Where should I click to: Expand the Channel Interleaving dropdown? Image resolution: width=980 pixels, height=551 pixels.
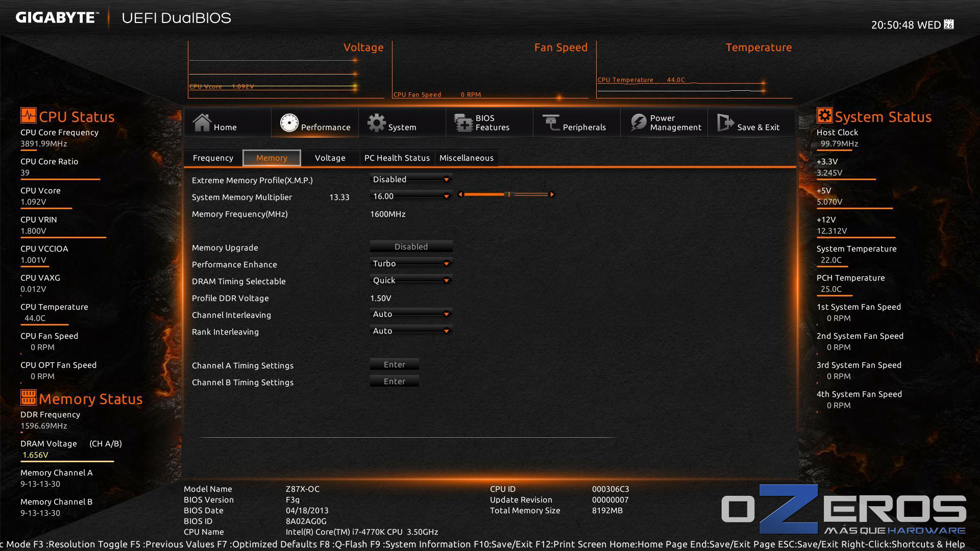[x=411, y=314]
